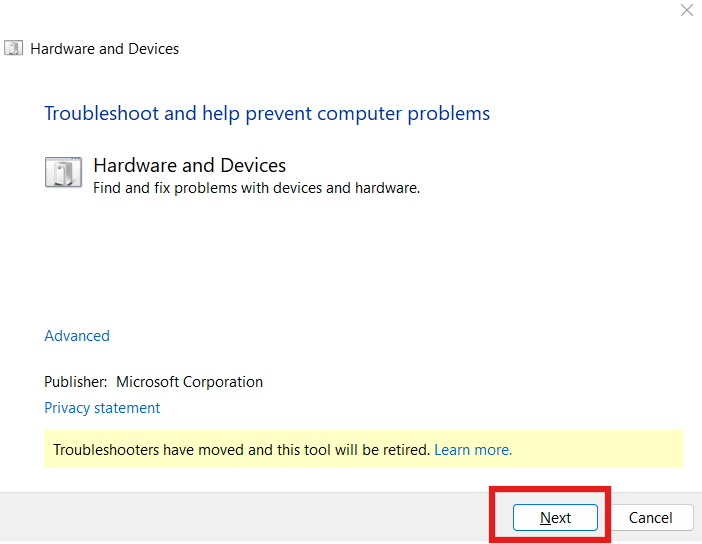Open the Advanced options link
This screenshot has width=702, height=544.
77,336
